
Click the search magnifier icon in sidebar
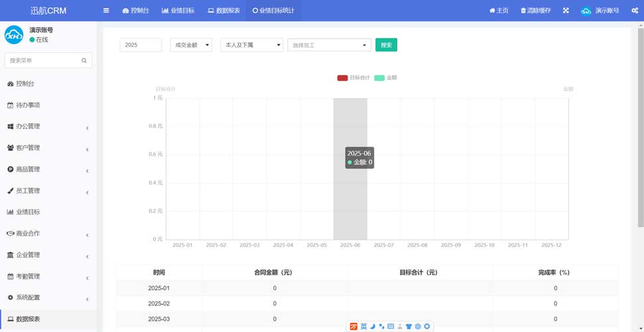pyautogui.click(x=84, y=60)
